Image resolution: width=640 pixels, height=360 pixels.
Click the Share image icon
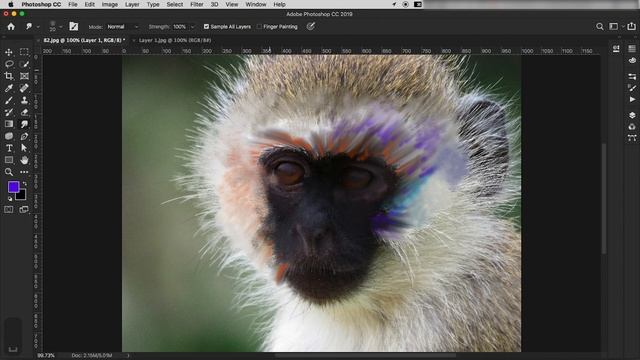pos(631,26)
